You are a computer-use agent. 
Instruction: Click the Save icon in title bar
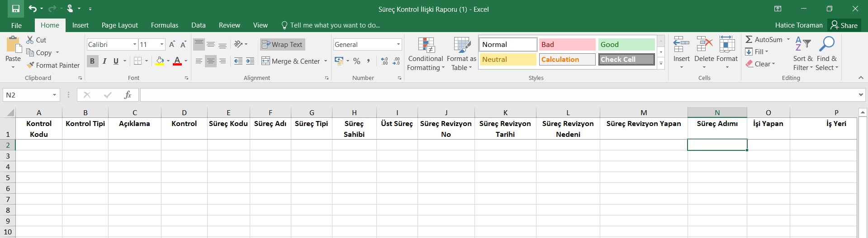(x=16, y=9)
